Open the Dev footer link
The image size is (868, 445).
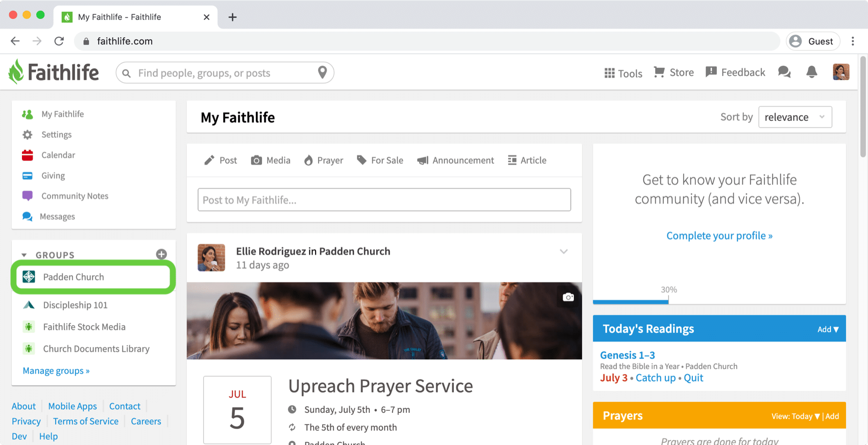pyautogui.click(x=19, y=436)
